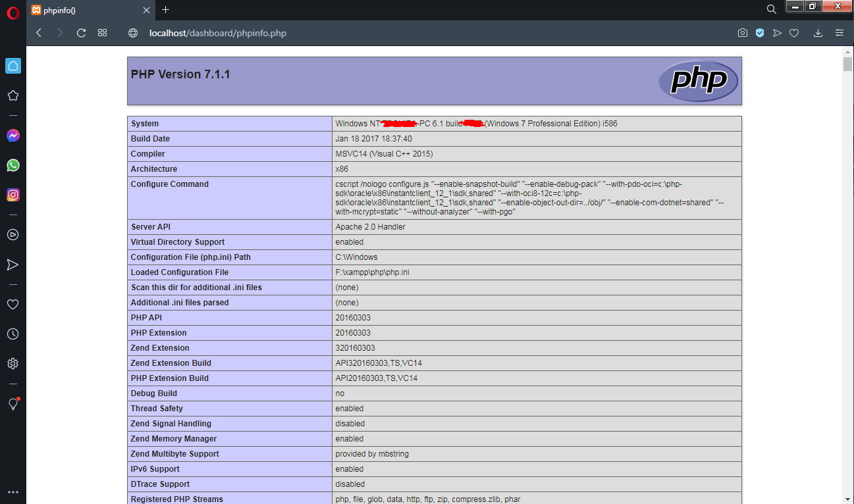Open a new tab with plus button

(x=165, y=9)
